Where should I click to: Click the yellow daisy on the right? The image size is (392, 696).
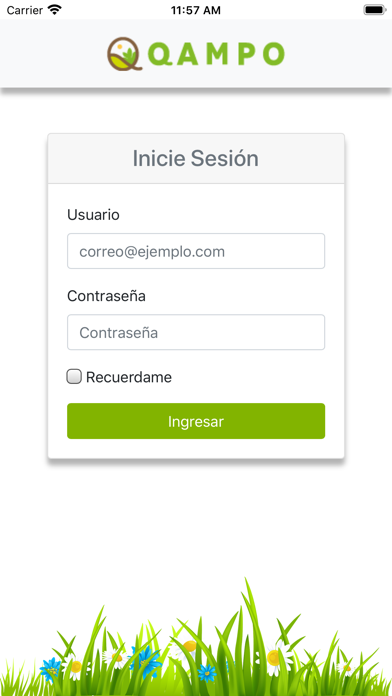coord(274,657)
